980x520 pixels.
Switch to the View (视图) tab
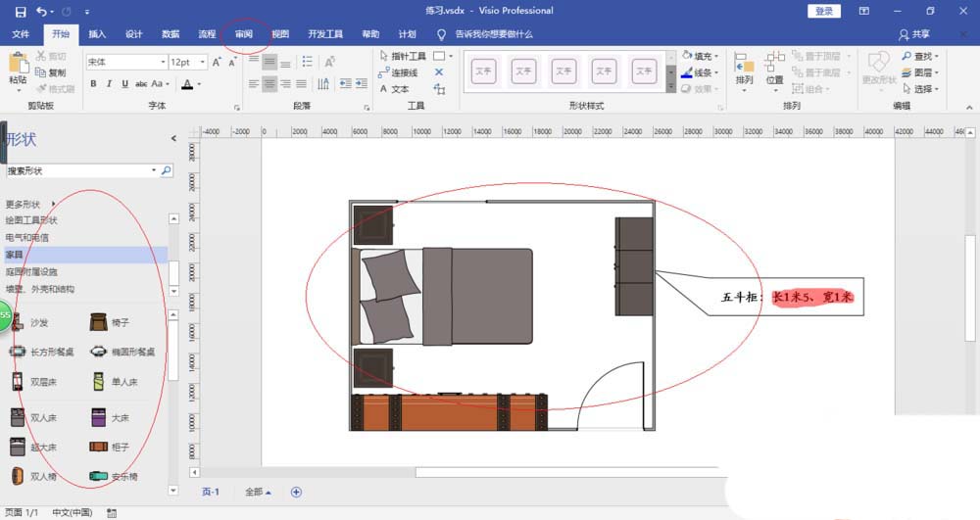[x=280, y=34]
